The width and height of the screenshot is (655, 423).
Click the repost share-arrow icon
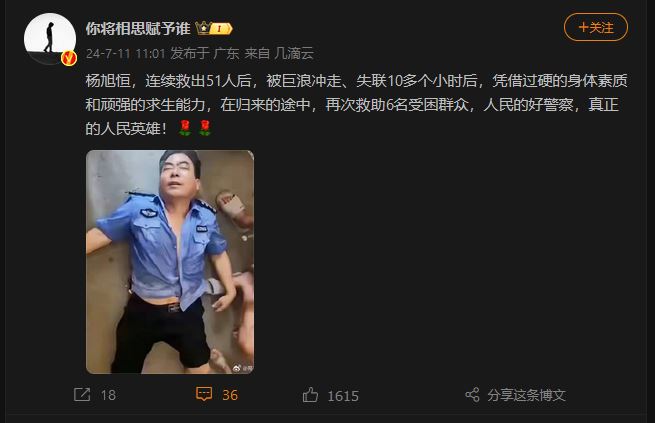pyautogui.click(x=82, y=395)
